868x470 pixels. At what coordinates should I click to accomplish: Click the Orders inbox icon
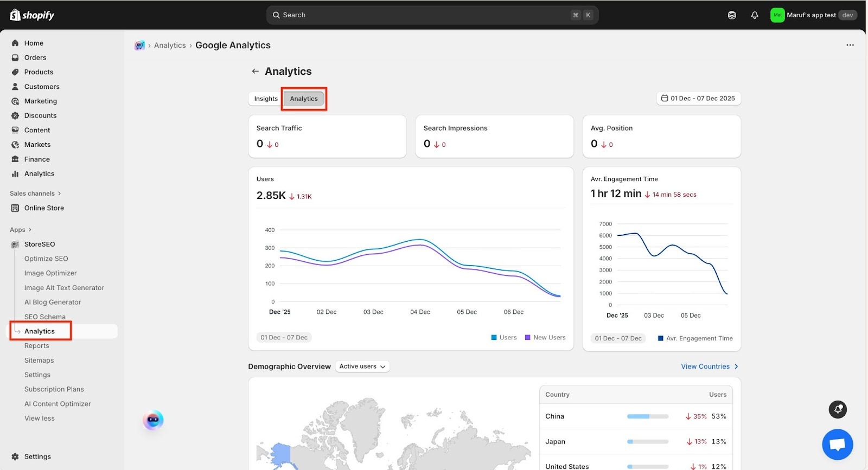(15, 57)
